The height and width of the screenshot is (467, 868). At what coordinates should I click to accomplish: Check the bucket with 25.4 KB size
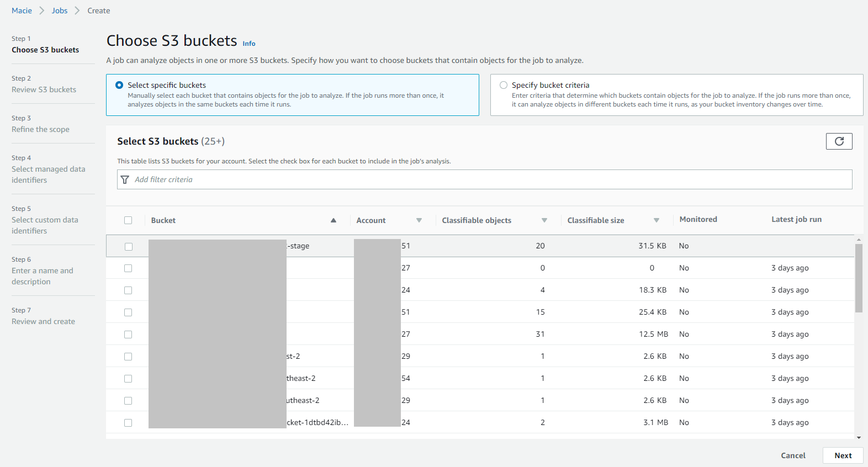point(128,312)
